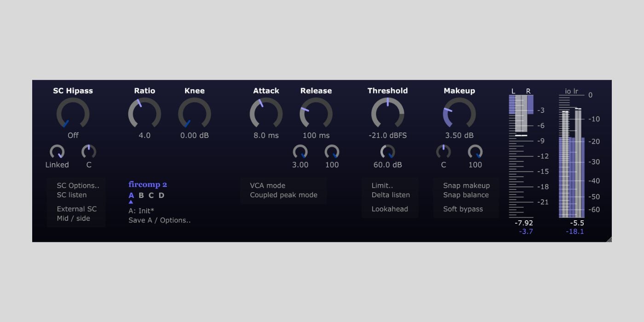Open Save A / Options.. menu
Screen dimensions: 644x322
coord(159,220)
